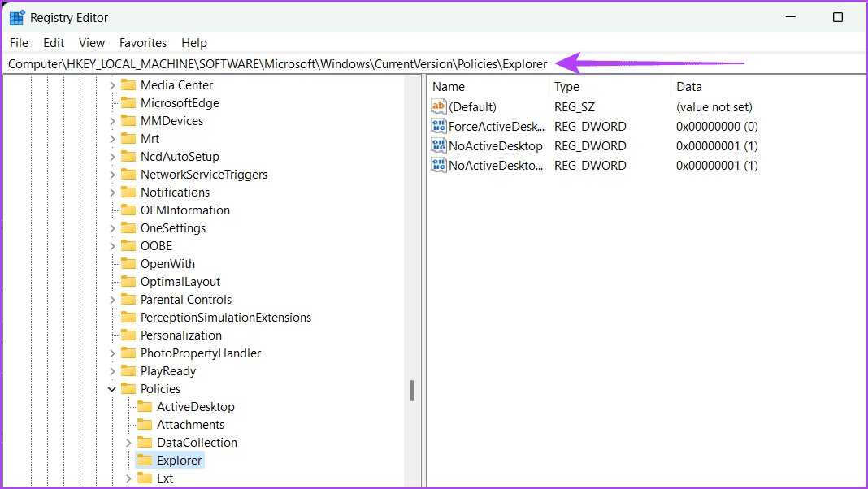Expand the MMDevices key
The width and height of the screenshot is (868, 489).
pos(112,121)
